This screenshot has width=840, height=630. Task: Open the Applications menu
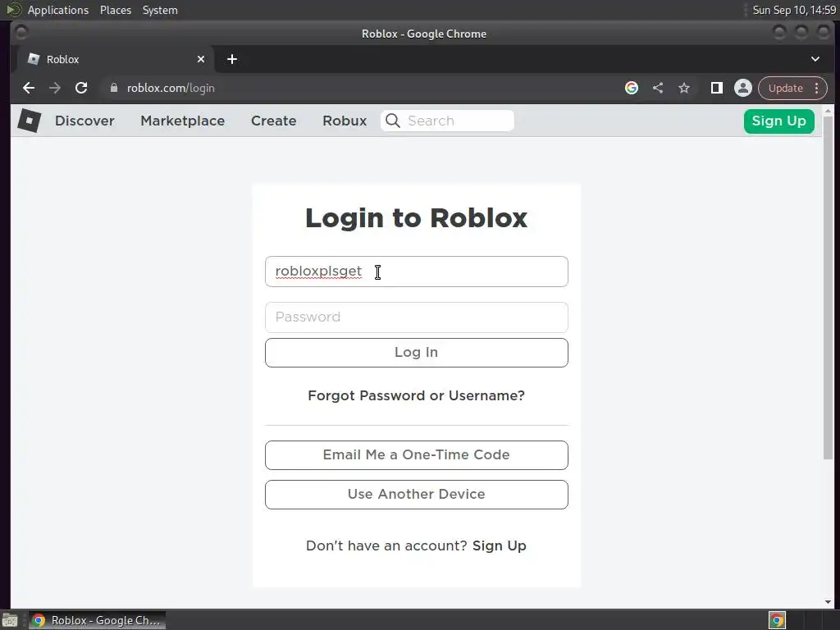click(x=58, y=10)
